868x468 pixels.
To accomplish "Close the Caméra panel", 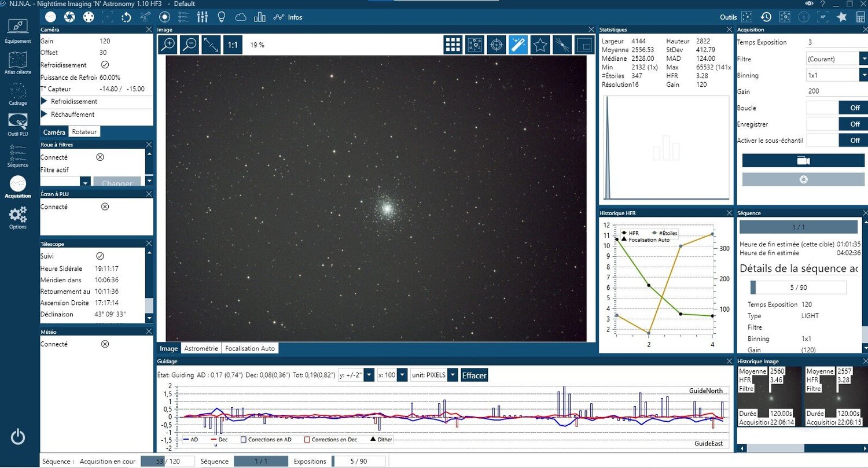I will coord(149,30).
